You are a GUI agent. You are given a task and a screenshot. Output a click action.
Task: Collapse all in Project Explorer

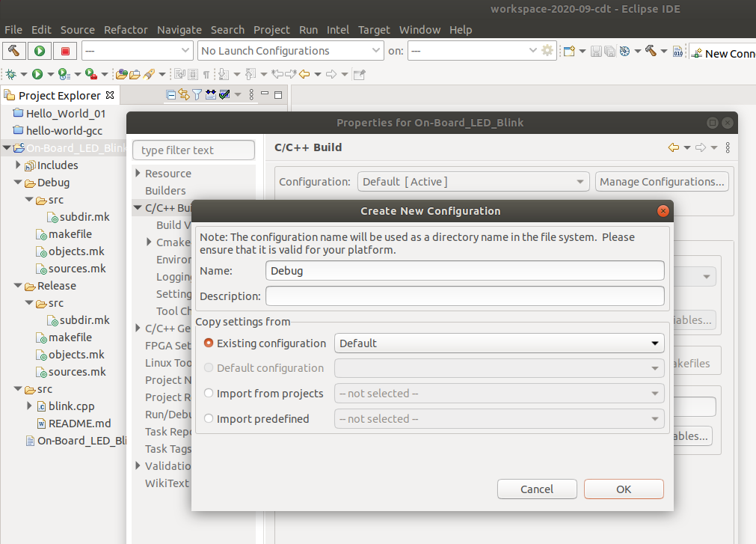[x=171, y=95]
